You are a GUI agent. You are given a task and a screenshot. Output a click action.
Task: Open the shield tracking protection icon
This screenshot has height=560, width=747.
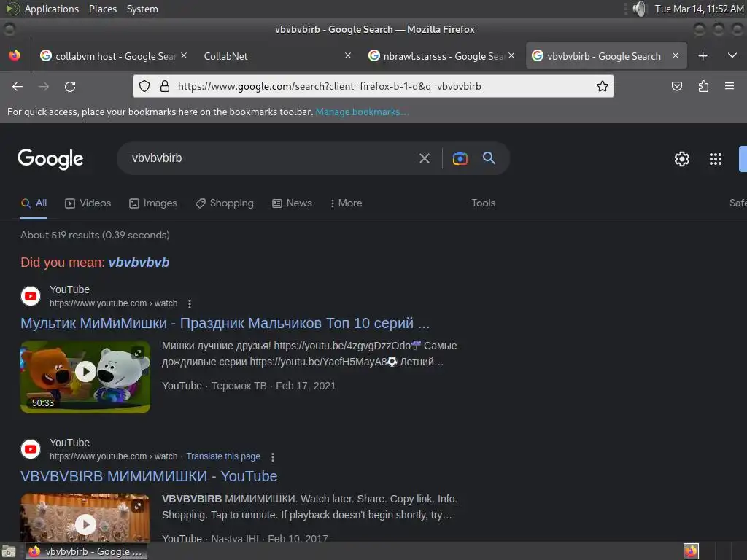144,86
